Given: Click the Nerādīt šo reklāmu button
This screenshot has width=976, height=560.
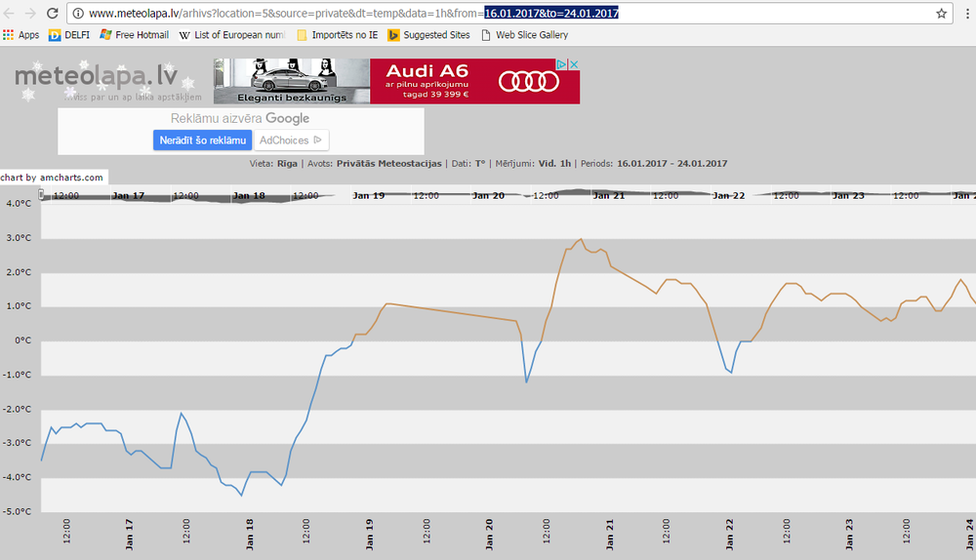Looking at the screenshot, I should (x=202, y=140).
